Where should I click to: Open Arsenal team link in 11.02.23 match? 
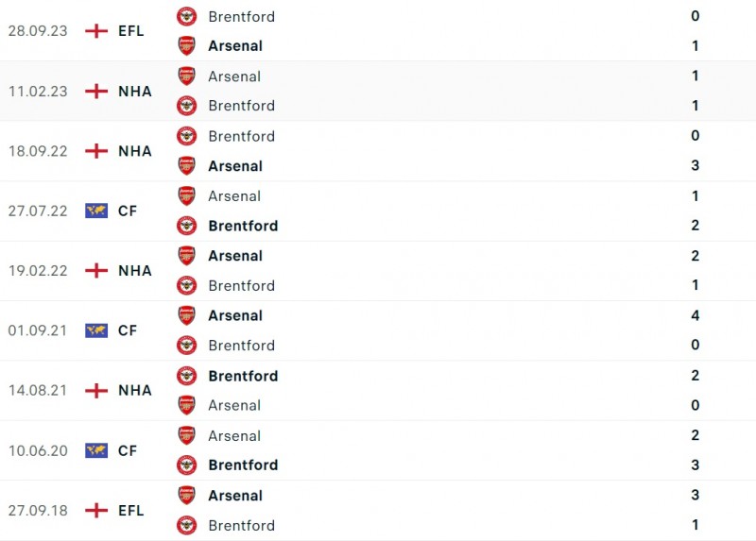234,76
